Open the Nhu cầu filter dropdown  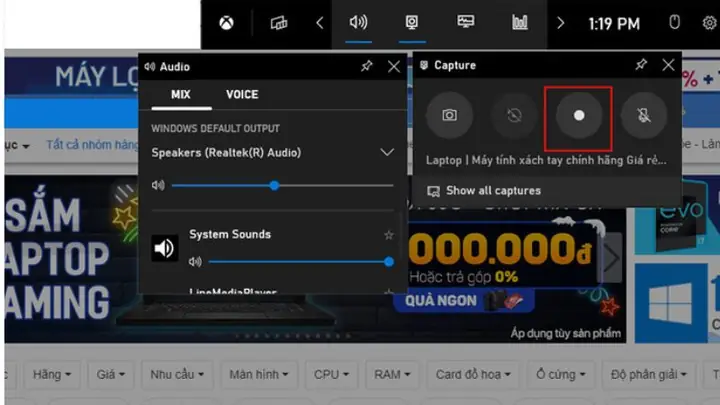pyautogui.click(x=177, y=375)
